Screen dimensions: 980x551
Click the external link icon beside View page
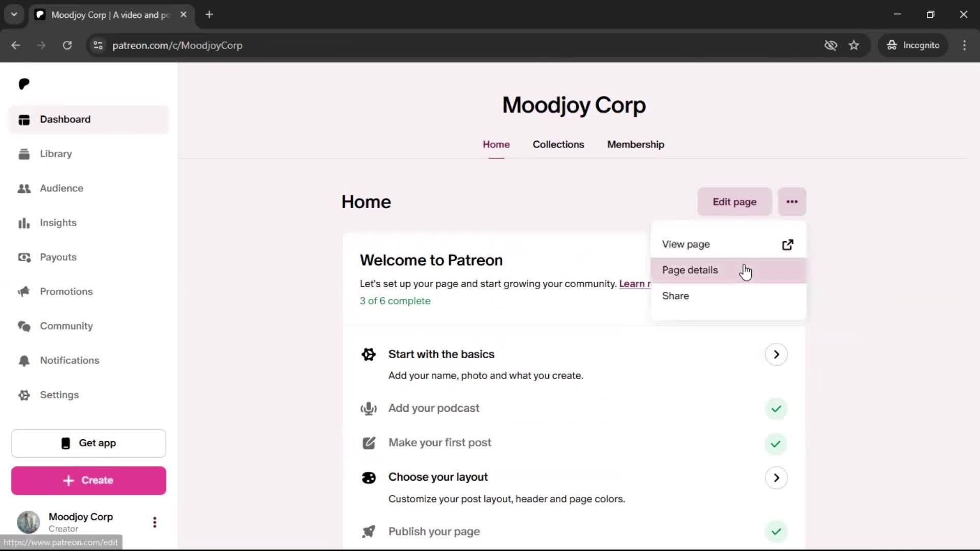click(x=788, y=244)
